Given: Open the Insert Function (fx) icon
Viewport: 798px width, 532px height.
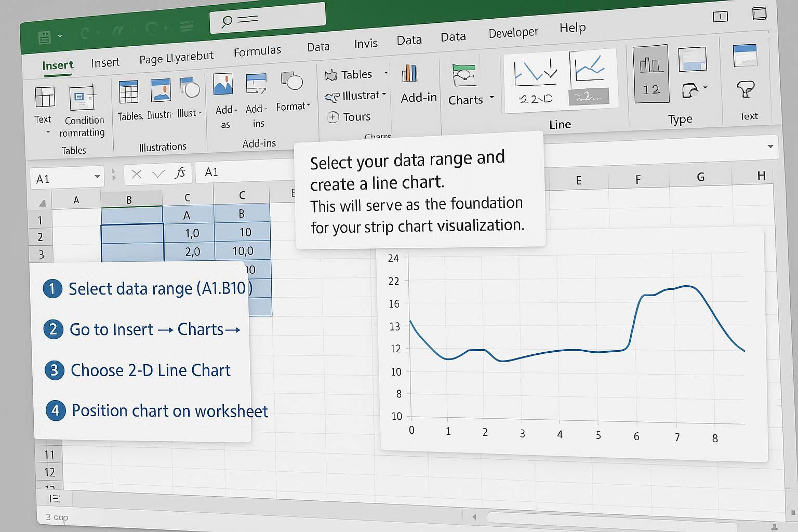Looking at the screenshot, I should tap(181, 172).
